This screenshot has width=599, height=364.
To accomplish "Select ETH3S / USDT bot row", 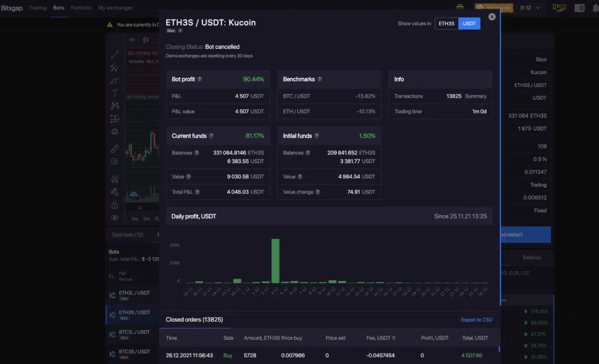I will coord(133,315).
